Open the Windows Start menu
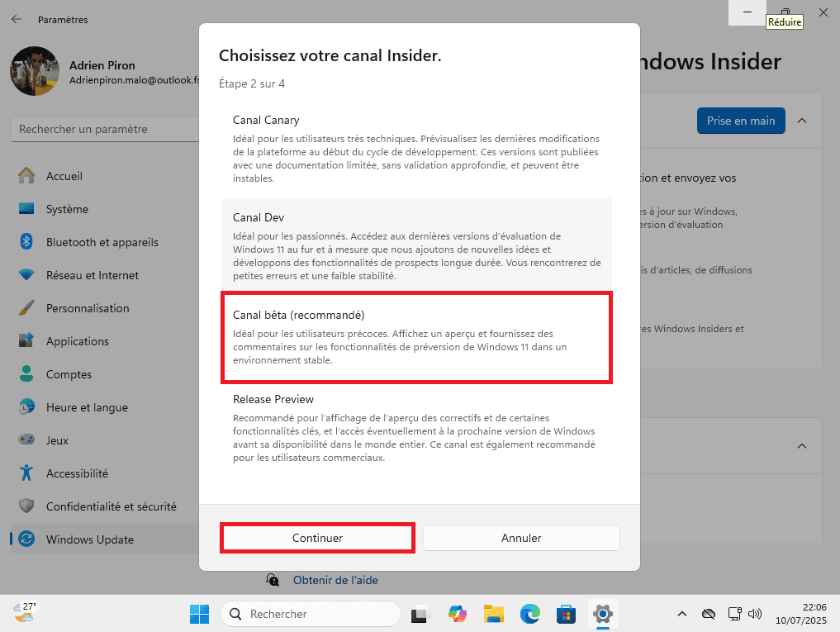 (x=199, y=614)
